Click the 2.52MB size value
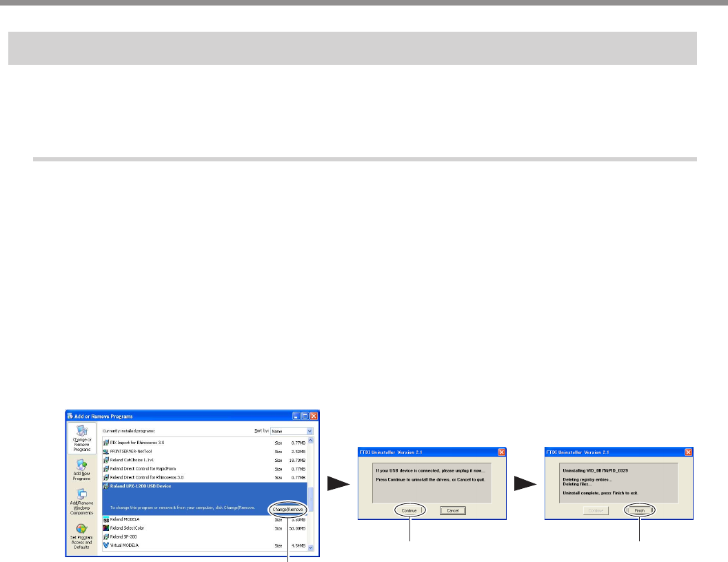The width and height of the screenshot is (728, 562). click(x=298, y=452)
